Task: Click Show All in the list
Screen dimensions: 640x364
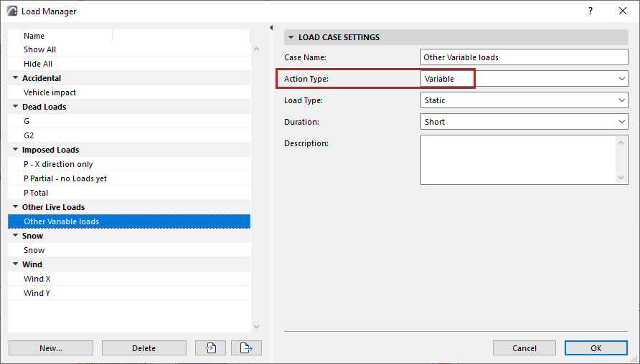Action: coord(39,49)
